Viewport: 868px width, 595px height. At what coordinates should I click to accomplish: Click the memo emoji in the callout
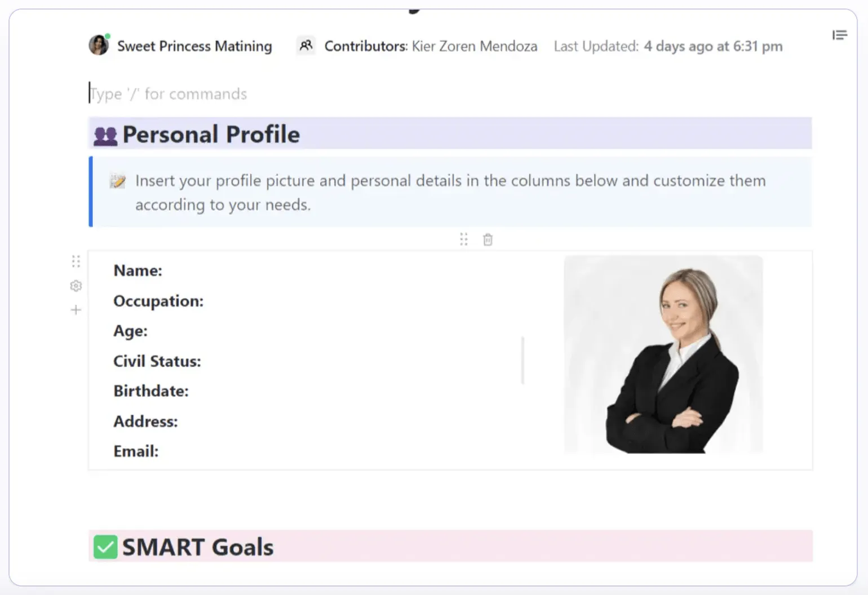tap(118, 181)
